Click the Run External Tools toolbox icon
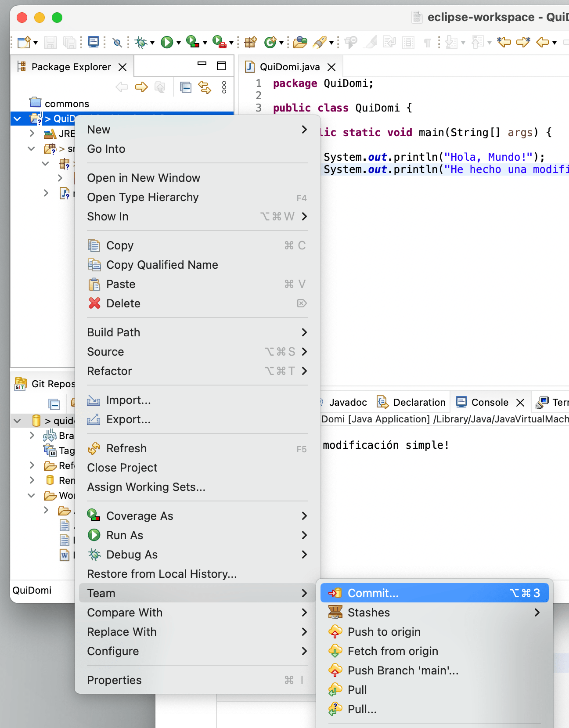569x728 pixels. tap(220, 42)
